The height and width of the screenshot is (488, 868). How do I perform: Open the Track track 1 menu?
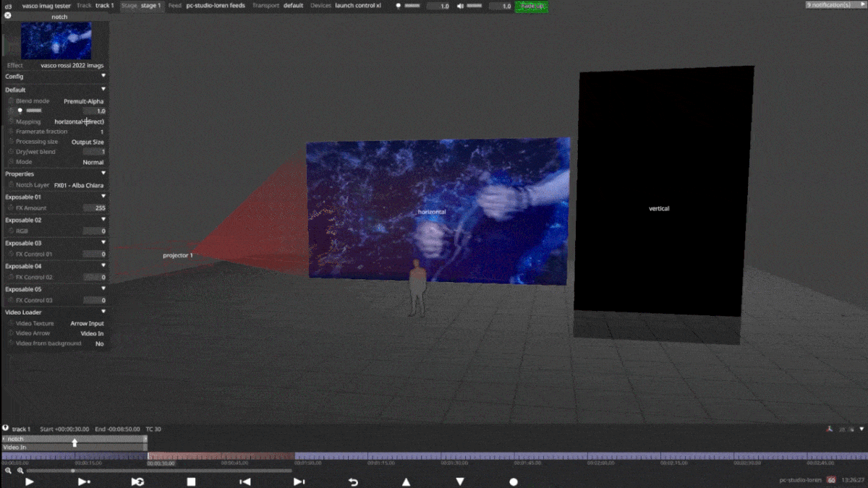point(95,5)
